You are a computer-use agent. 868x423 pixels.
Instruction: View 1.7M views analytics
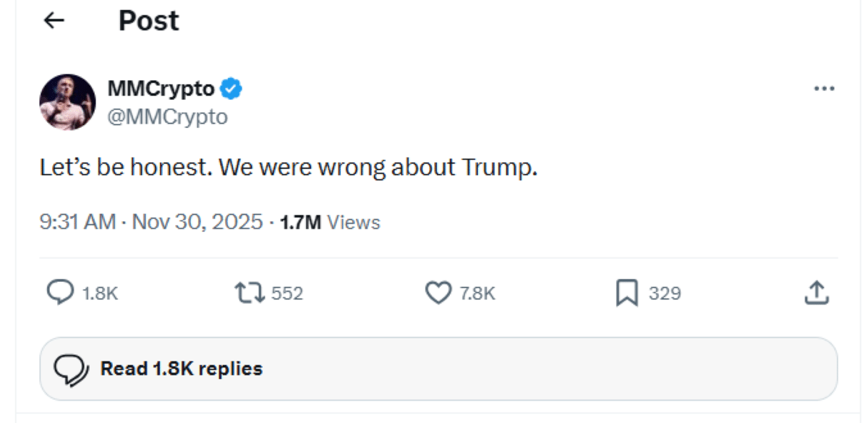[328, 222]
